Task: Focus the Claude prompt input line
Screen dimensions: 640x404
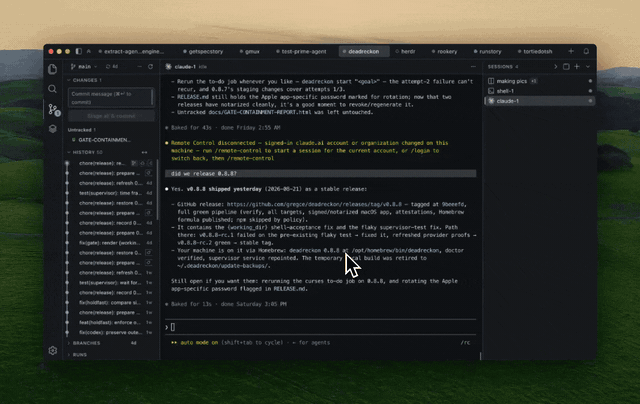Action: tap(320, 327)
